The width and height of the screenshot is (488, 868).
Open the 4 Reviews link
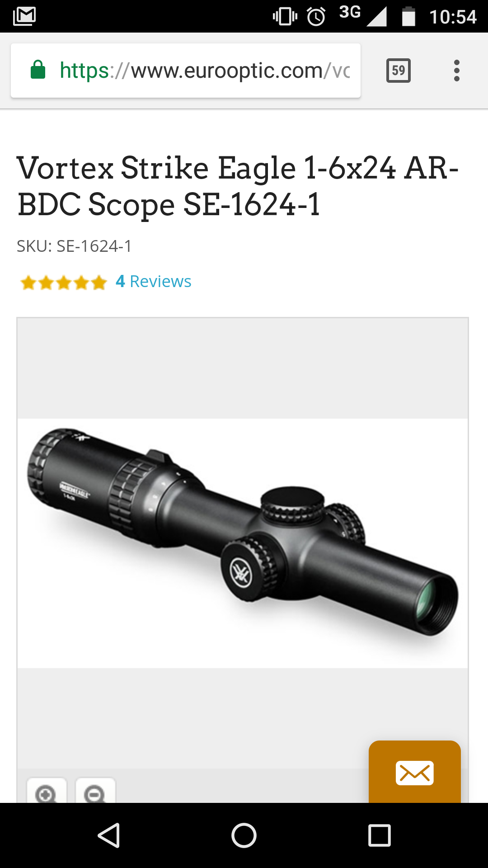tap(154, 281)
